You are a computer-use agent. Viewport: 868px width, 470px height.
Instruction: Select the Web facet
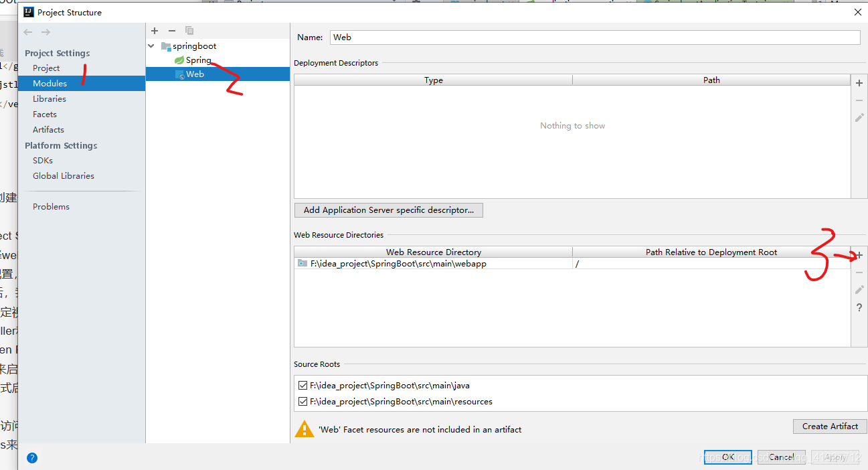pyautogui.click(x=218, y=74)
